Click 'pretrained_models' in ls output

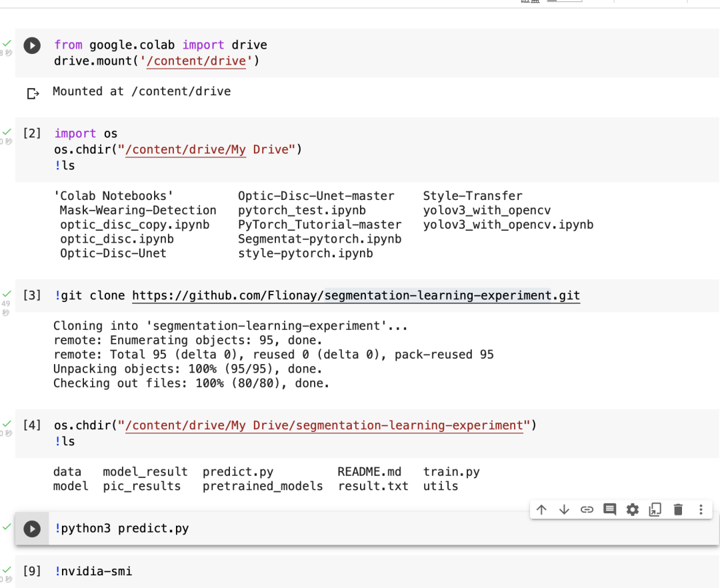(263, 486)
